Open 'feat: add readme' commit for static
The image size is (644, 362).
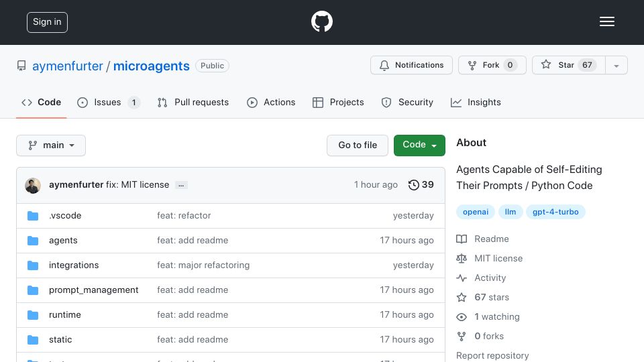[193, 339]
